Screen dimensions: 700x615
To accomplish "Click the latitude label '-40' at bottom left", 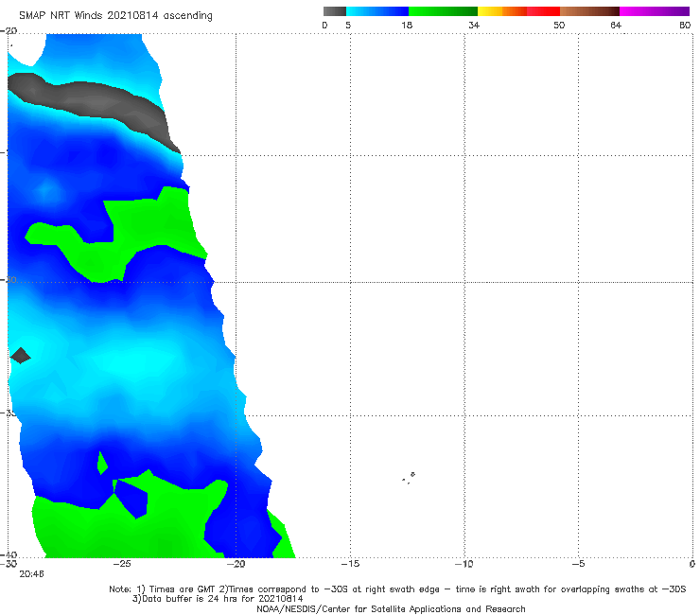I will (x=9, y=554).
